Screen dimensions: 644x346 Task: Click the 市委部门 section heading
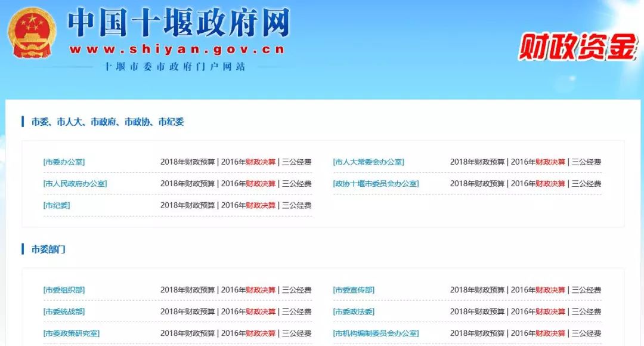[48, 249]
